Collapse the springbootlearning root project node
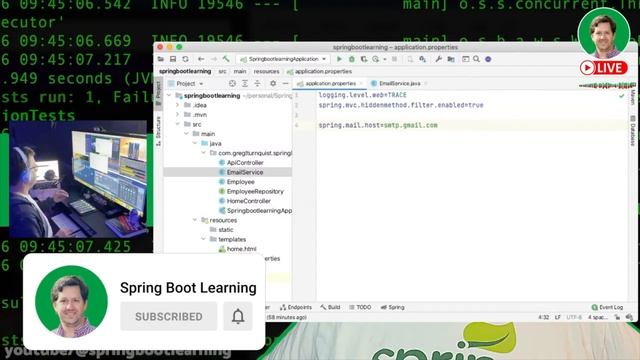The image size is (640, 360). click(x=169, y=96)
